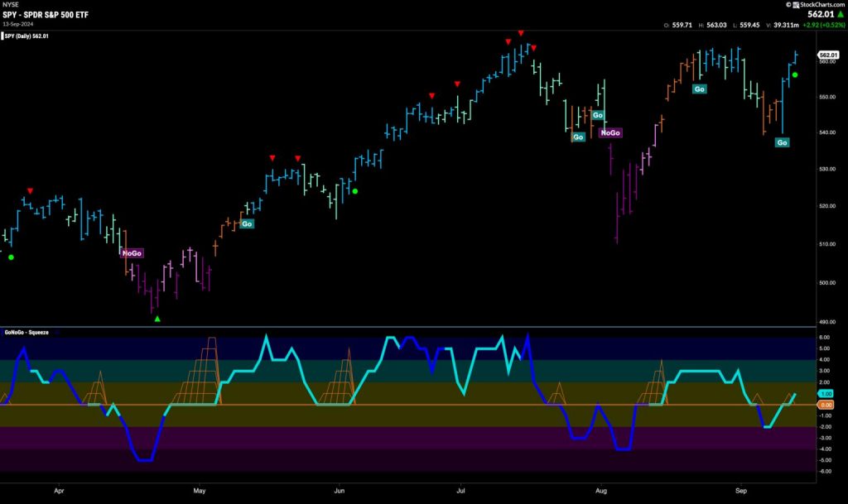Click the cyan 1.00 oscillator value tag

826,394
